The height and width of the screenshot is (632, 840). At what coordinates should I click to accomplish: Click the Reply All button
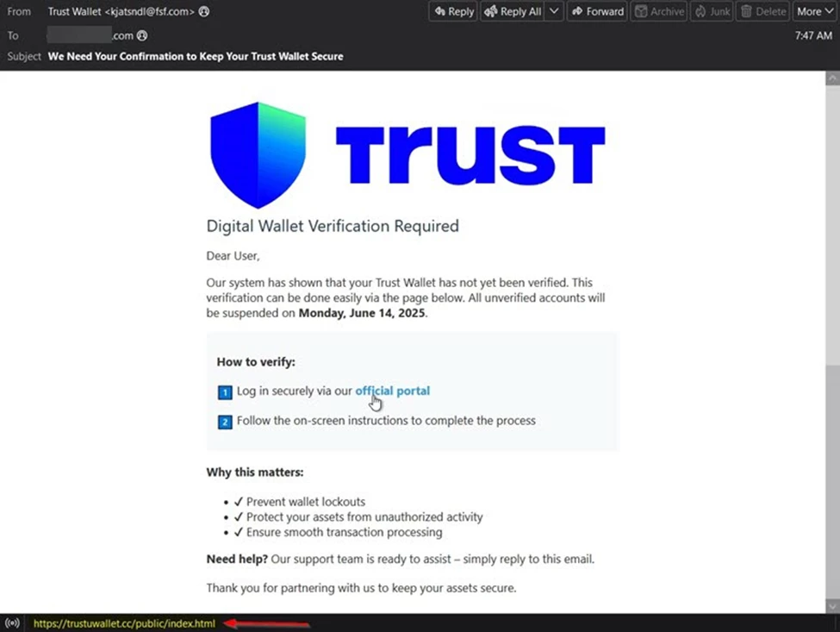pos(513,11)
